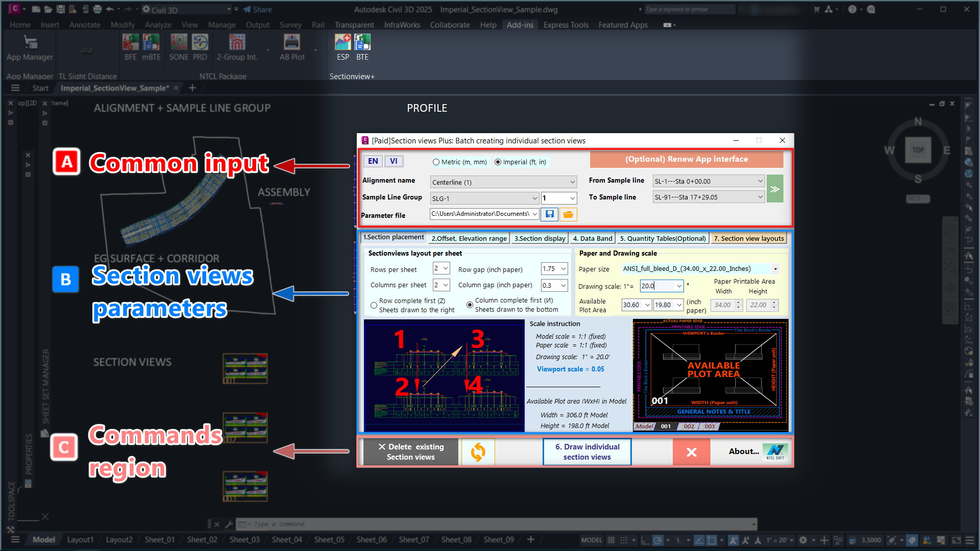
Task: Click the Drawing scale input field
Action: [x=656, y=286]
